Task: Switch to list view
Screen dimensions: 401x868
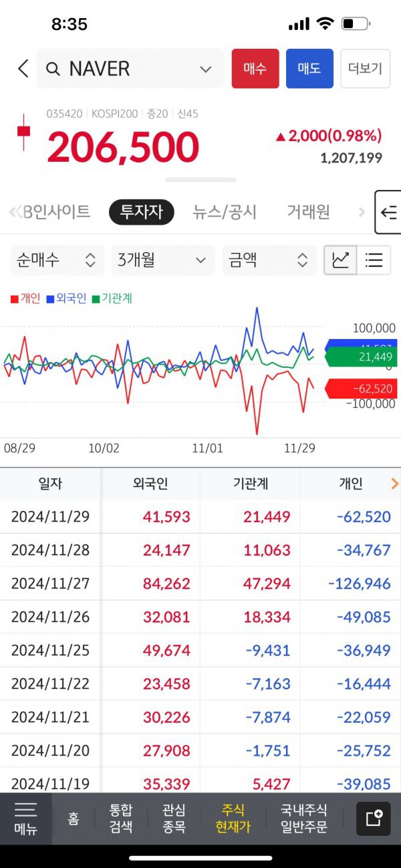Action: [x=374, y=260]
